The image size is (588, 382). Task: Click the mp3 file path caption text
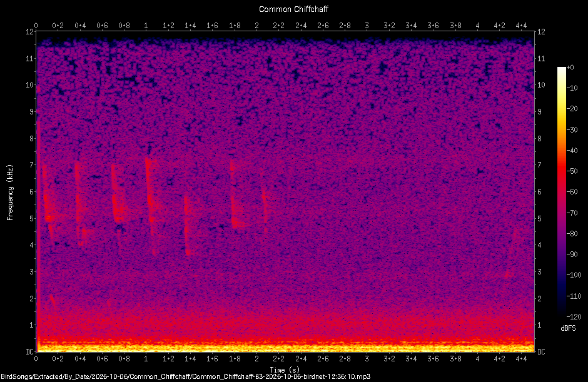(186, 377)
